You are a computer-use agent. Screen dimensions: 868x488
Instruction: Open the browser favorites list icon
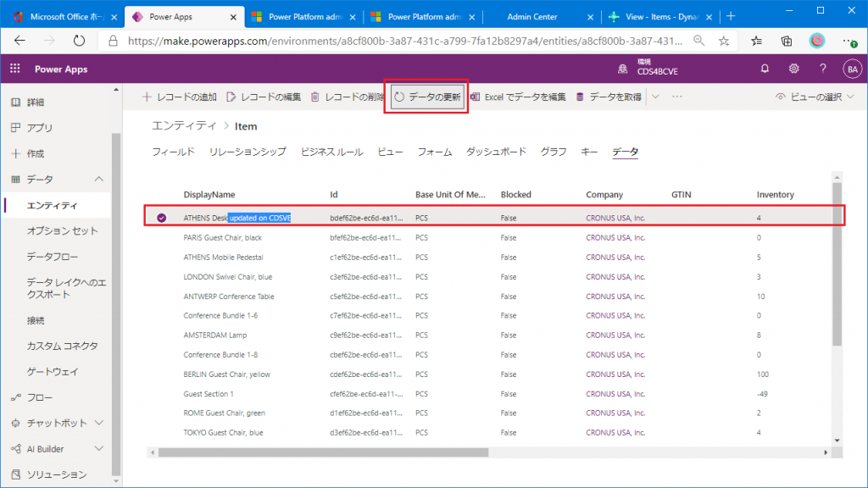point(757,41)
